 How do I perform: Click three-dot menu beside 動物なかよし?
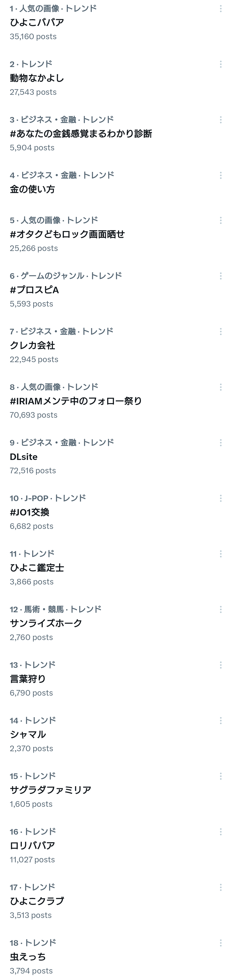click(220, 64)
